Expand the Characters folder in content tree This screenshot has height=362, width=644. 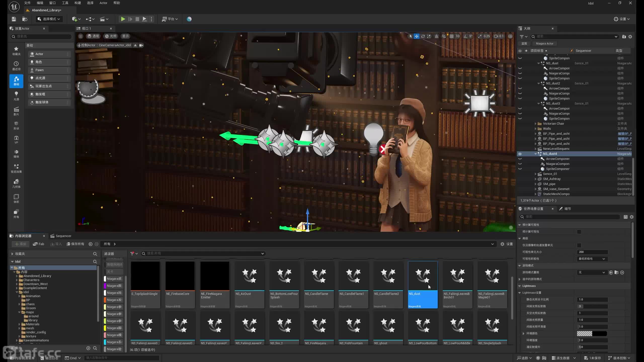tap(17, 280)
